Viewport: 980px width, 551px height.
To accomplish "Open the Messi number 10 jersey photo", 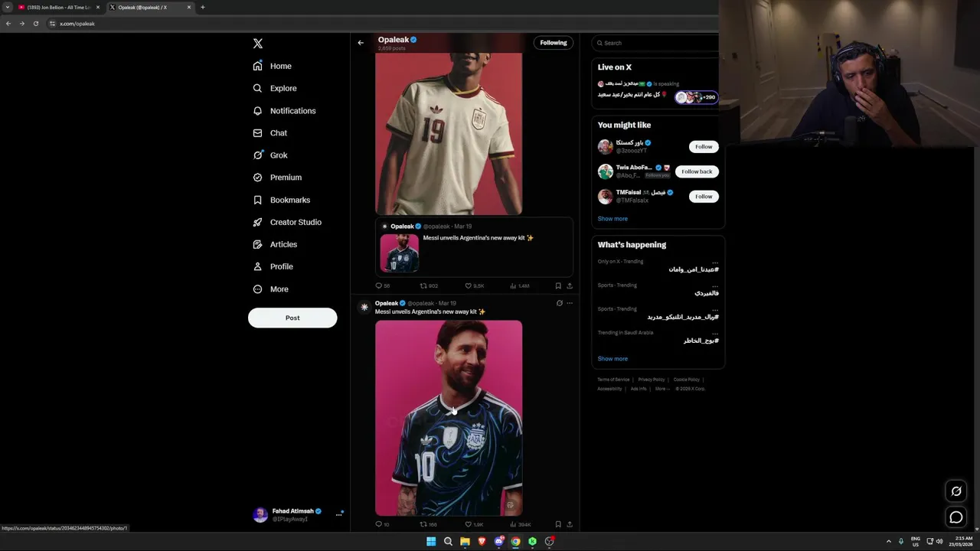I will click(x=449, y=418).
